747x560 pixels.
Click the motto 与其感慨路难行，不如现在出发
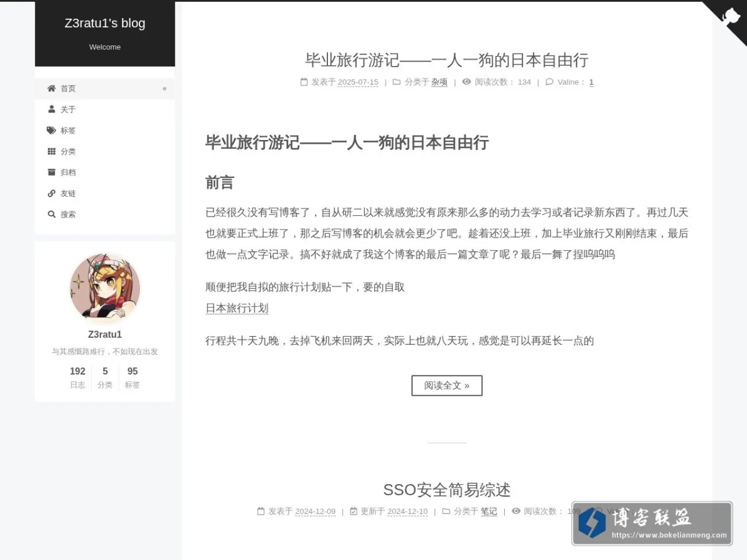(x=105, y=352)
